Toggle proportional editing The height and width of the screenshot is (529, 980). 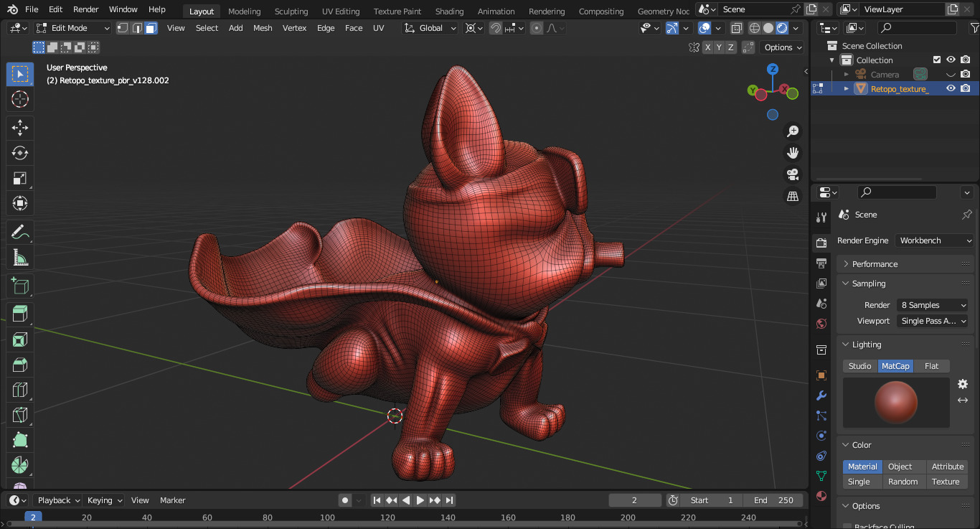pos(537,28)
